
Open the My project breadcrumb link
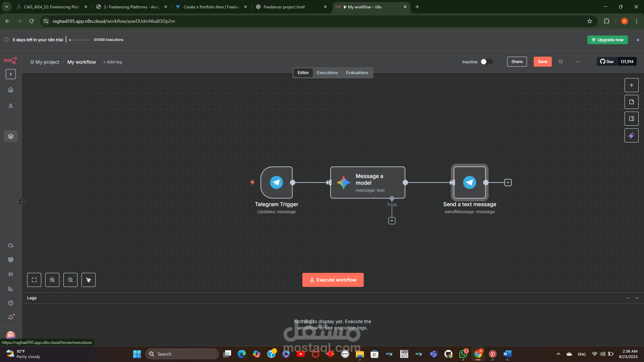[45, 62]
